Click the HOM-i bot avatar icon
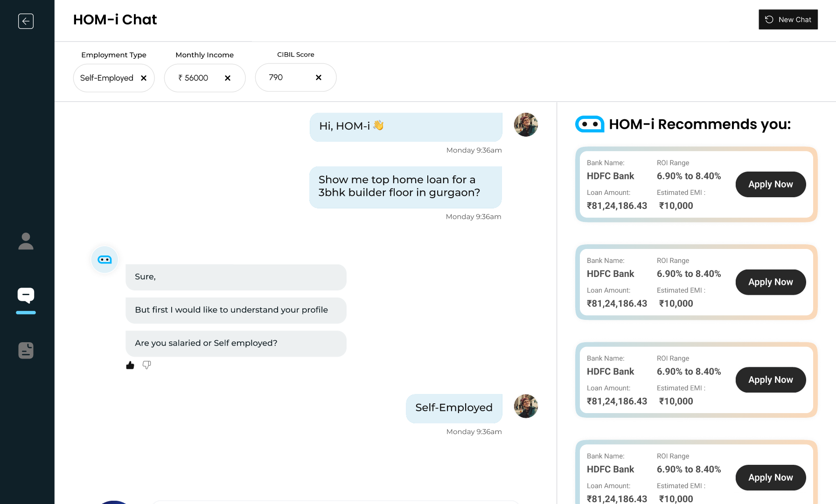836x504 pixels. pyautogui.click(x=104, y=260)
